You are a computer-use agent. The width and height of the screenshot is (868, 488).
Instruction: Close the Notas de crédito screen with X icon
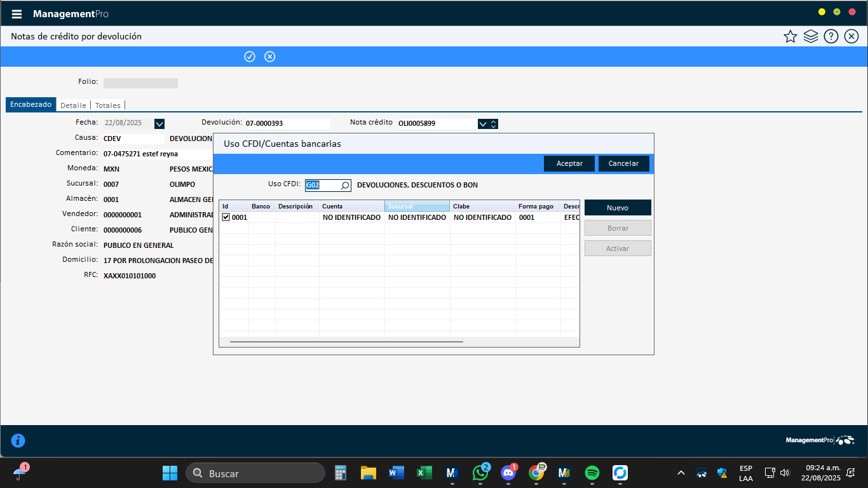851,36
